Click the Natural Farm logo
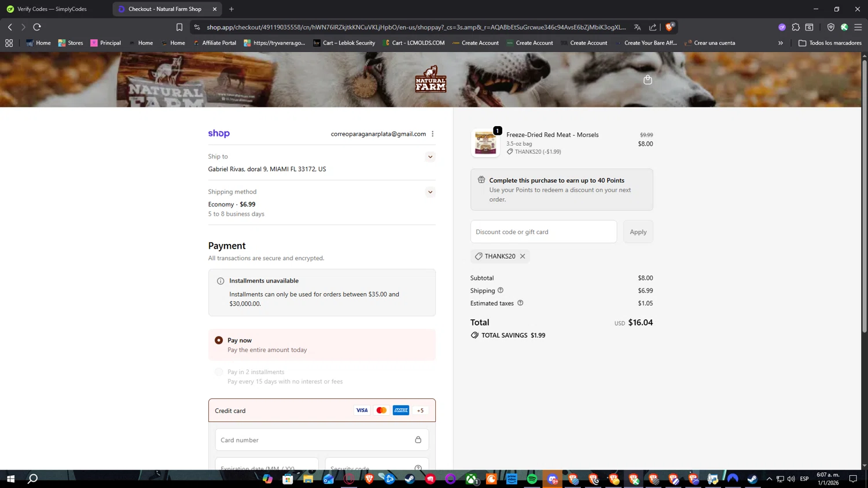Screen dimensions: 868x488 pos(431,79)
